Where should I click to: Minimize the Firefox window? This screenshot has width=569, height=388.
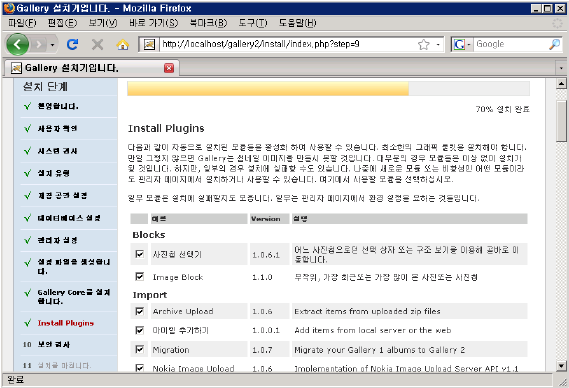(x=536, y=8)
